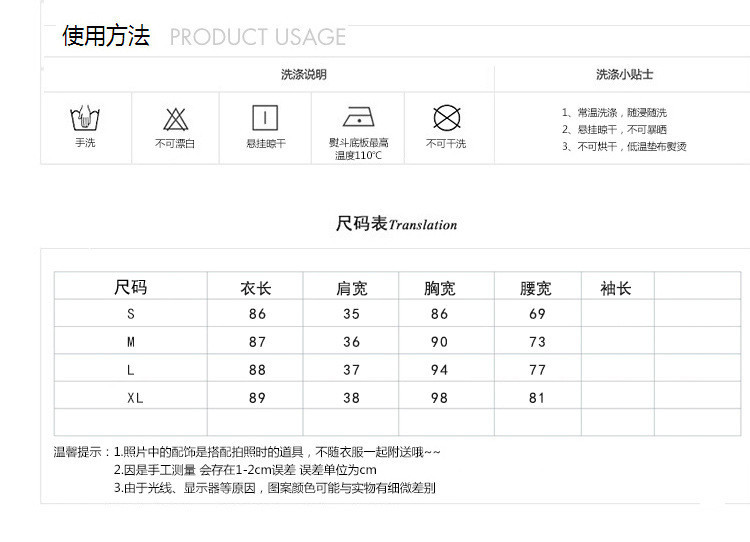The height and width of the screenshot is (542, 750).
Task: Click note 1 about 配饰 props
Action: [277, 452]
